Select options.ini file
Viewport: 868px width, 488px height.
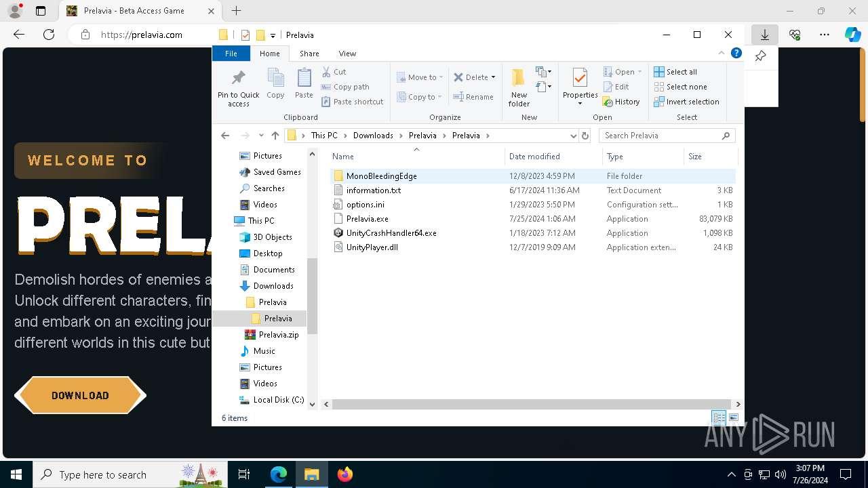[366, 205]
